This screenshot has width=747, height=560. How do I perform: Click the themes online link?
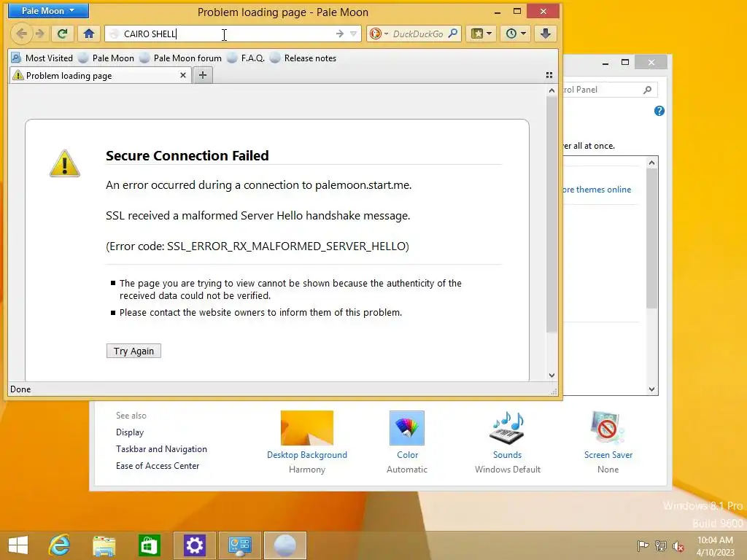(x=597, y=190)
